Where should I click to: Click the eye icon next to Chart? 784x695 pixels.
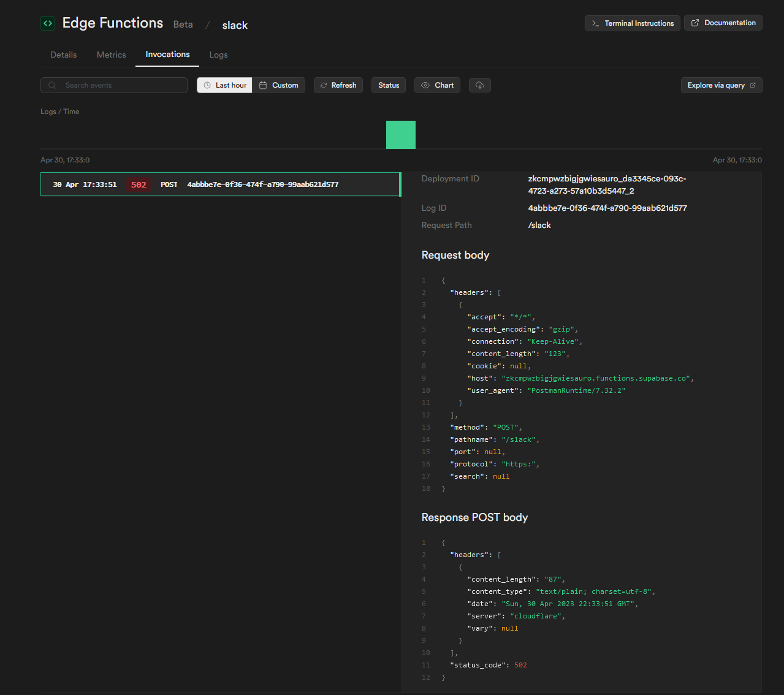[x=424, y=85]
